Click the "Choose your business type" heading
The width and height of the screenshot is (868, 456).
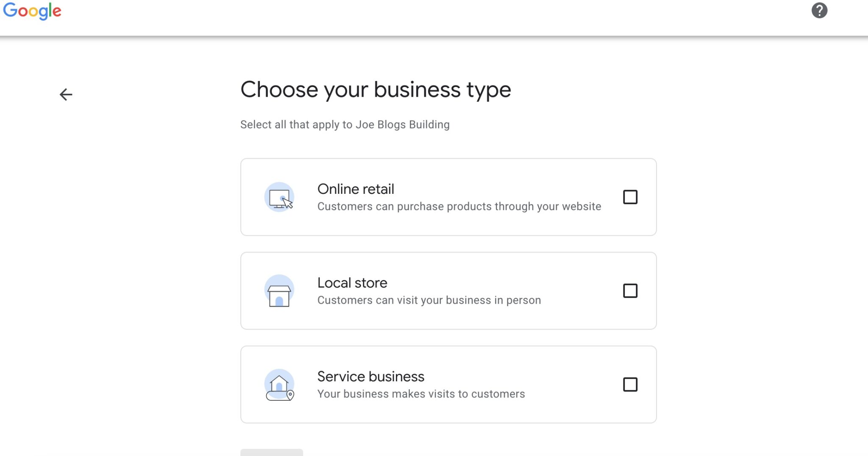(376, 90)
